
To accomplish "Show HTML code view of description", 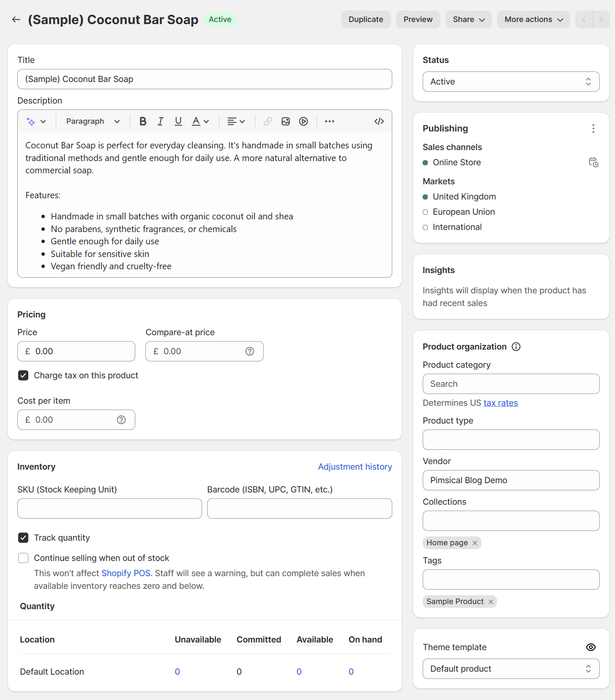I will [x=379, y=122].
